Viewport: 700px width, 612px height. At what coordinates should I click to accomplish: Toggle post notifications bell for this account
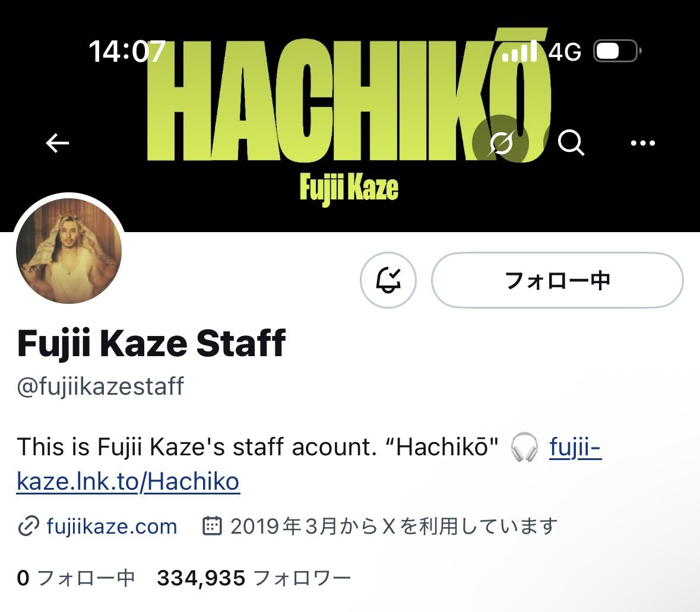coord(388,280)
